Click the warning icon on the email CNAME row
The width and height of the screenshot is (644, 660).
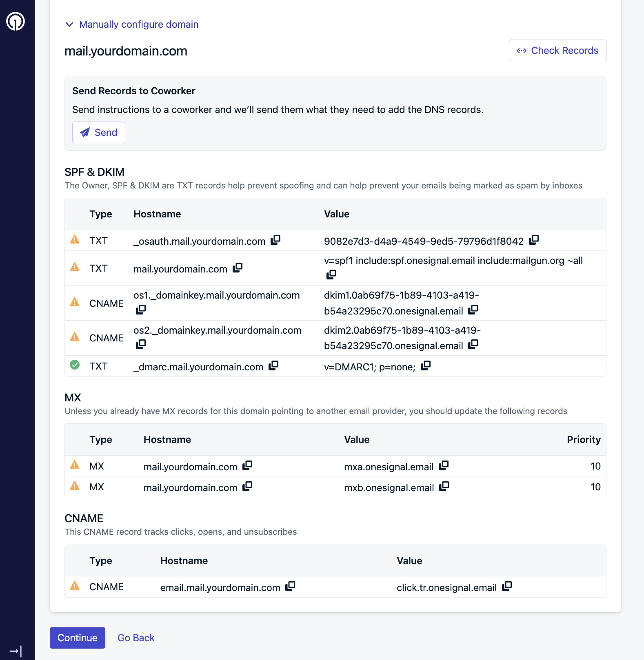[x=75, y=585]
